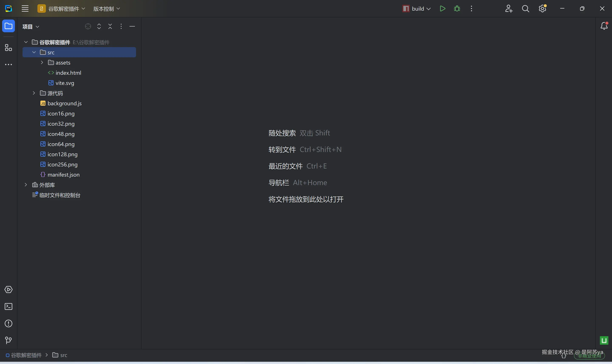Viewport: 612px width, 364px height.
Task: Open the Terminal tool window
Action: pyautogui.click(x=8, y=307)
